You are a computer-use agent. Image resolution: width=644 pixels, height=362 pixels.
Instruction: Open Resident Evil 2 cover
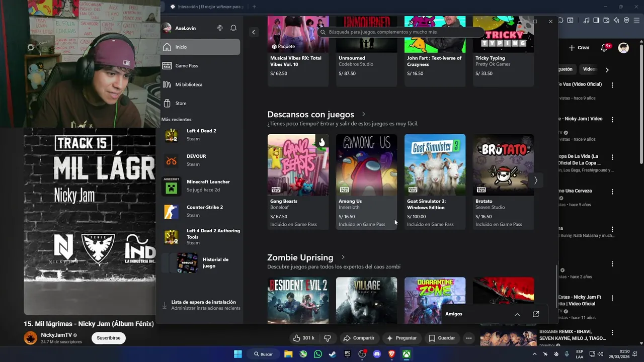click(x=298, y=301)
